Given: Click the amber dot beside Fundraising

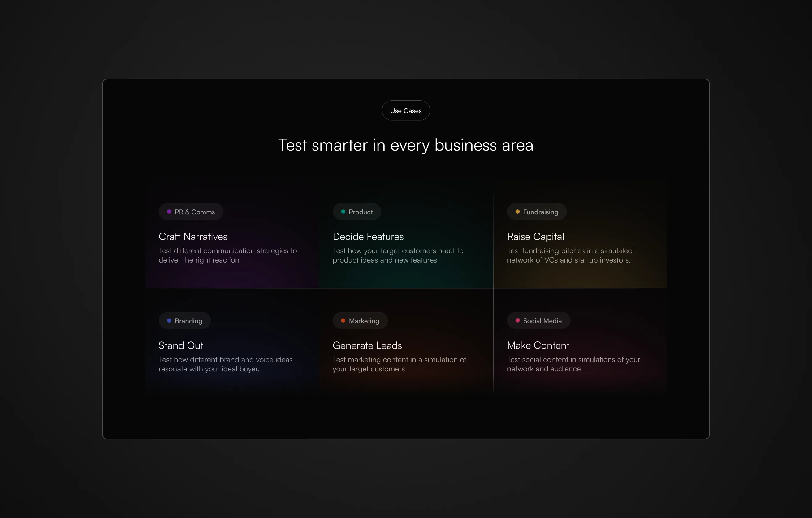Looking at the screenshot, I should [517, 212].
